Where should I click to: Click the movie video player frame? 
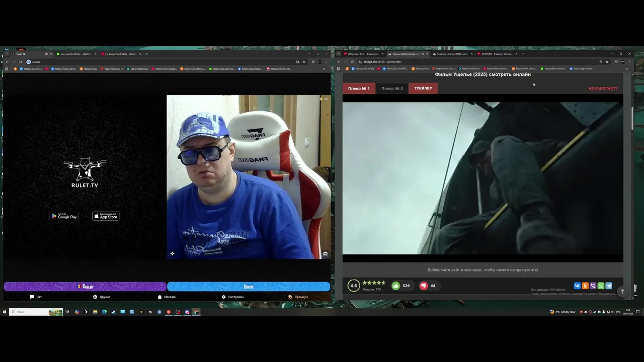[x=482, y=178]
